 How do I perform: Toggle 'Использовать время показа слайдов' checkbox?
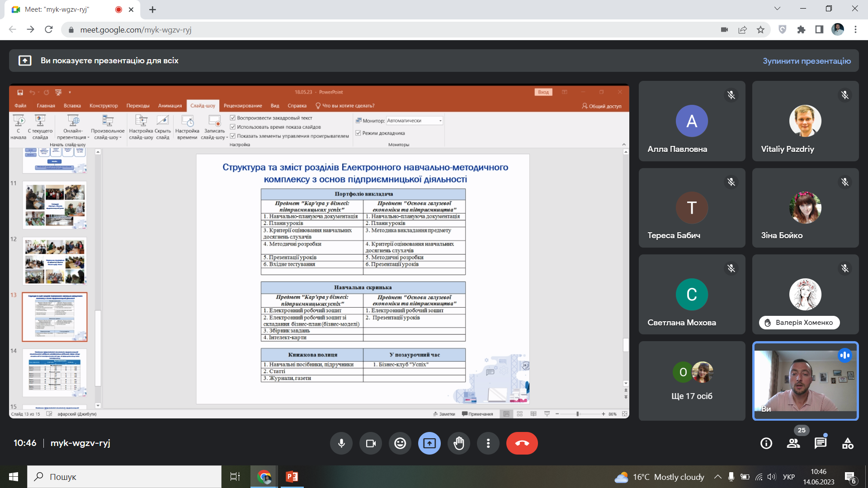coord(233,127)
